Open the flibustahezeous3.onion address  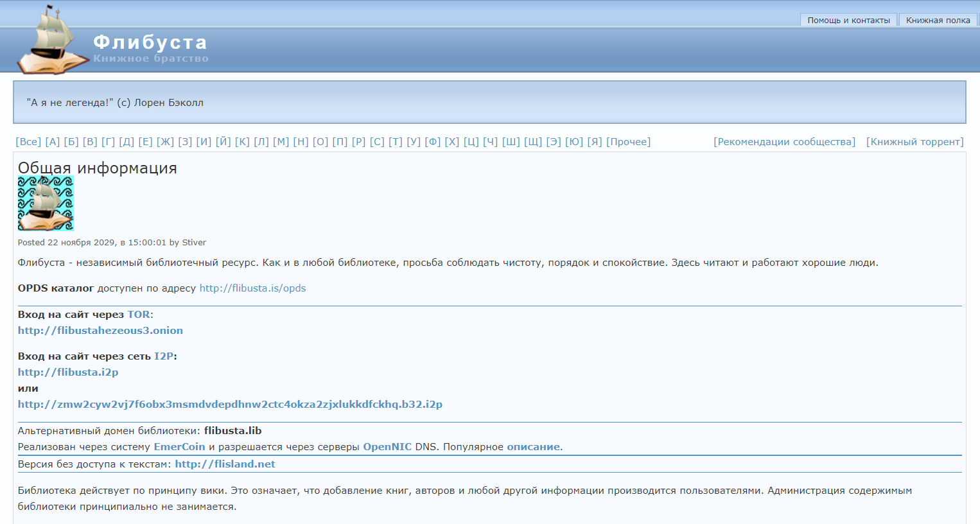[x=100, y=331]
